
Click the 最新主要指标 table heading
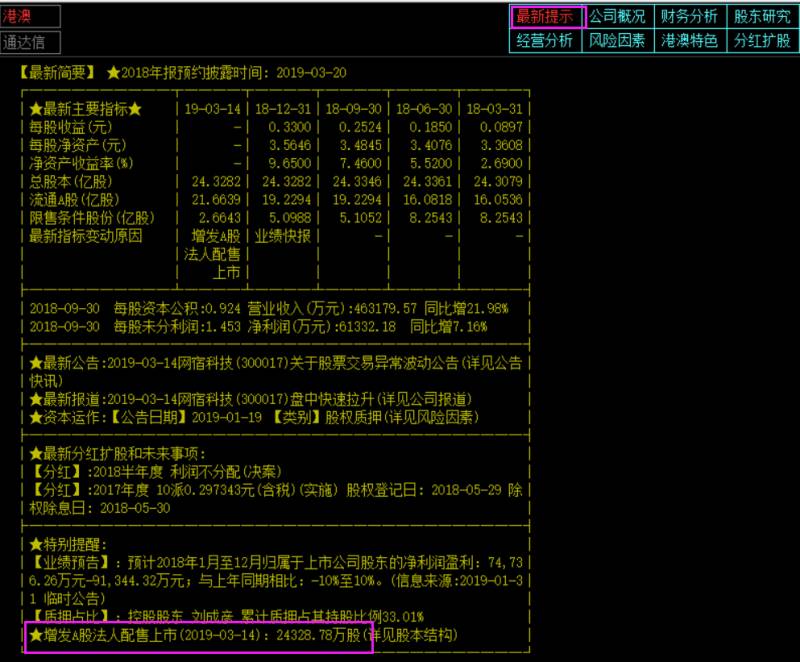tap(85, 109)
